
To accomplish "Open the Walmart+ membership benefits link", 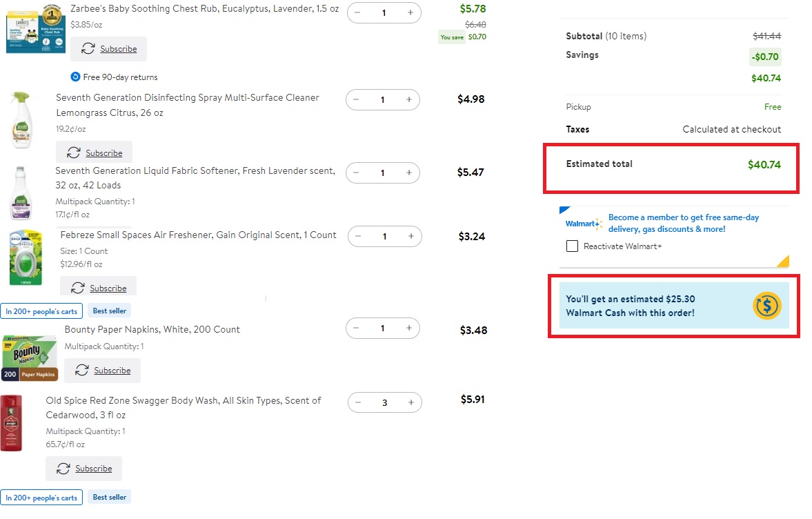I will (684, 223).
